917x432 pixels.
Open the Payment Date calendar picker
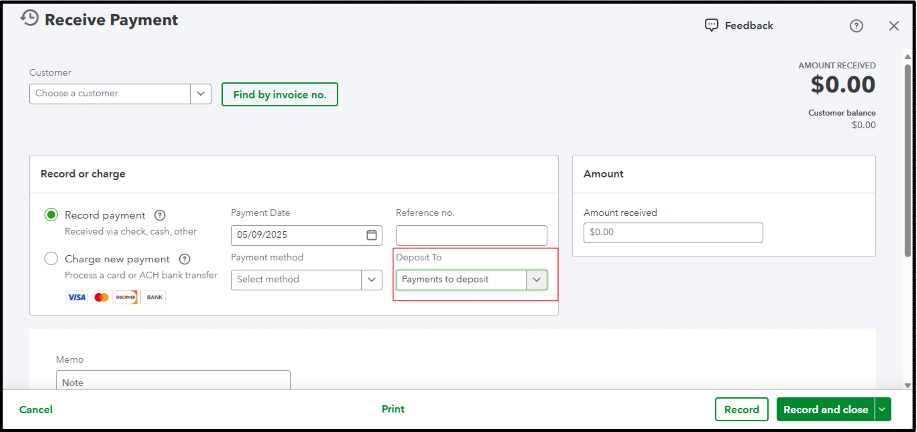[x=371, y=235]
